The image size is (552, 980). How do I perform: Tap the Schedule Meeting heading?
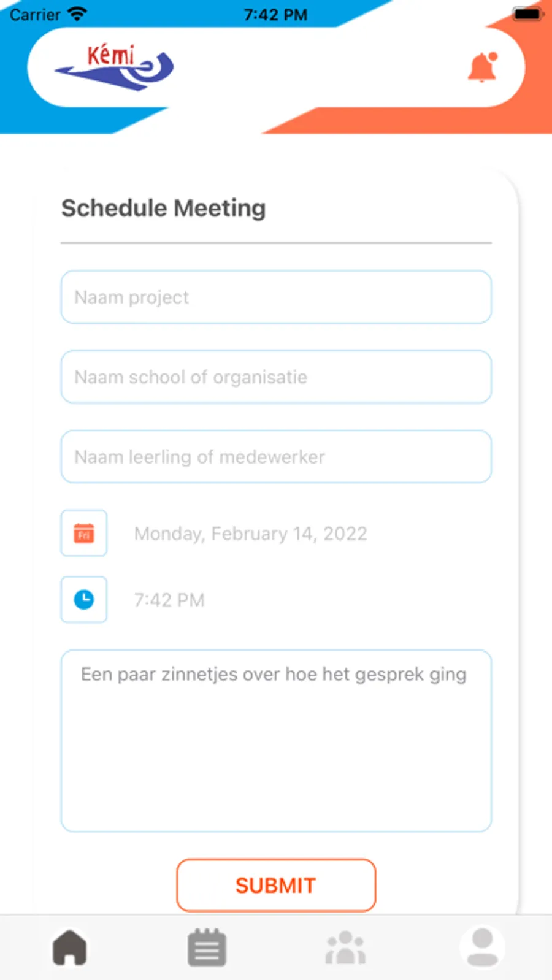[x=164, y=209]
